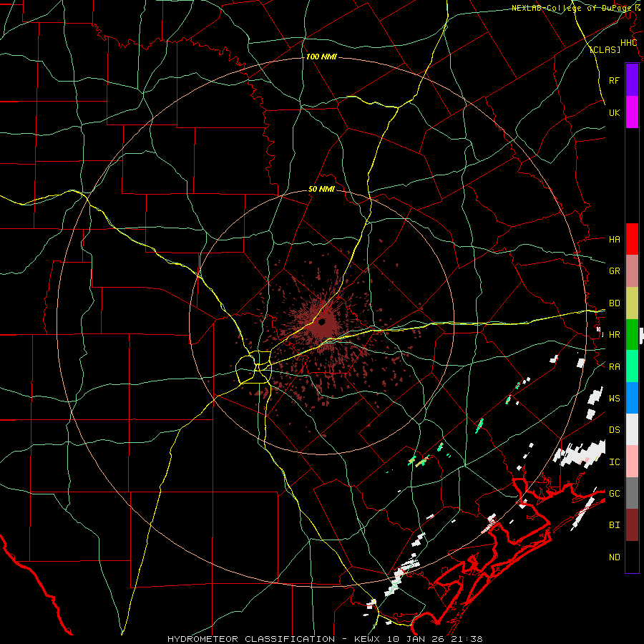
Task: Click the gray GC ground clutter swatch
Action: [x=632, y=493]
